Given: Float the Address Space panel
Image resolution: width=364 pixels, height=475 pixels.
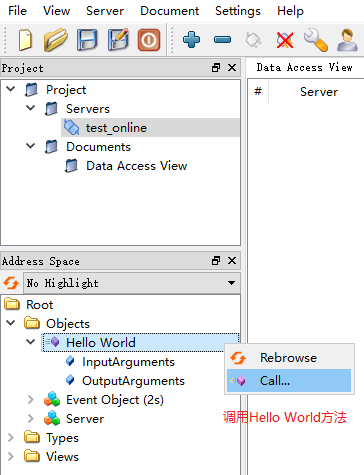Looking at the screenshot, I should click(x=216, y=260).
